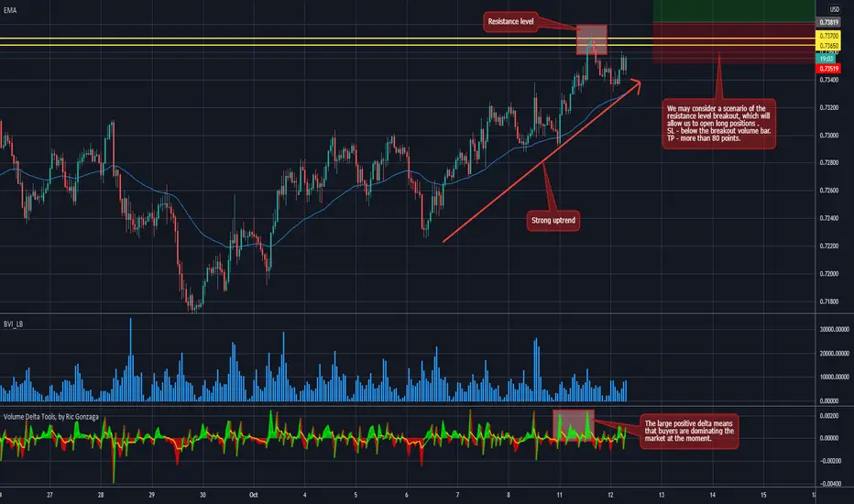Image resolution: width=854 pixels, height=504 pixels.
Task: Click the gray 0.73819 price label
Action: coord(828,22)
